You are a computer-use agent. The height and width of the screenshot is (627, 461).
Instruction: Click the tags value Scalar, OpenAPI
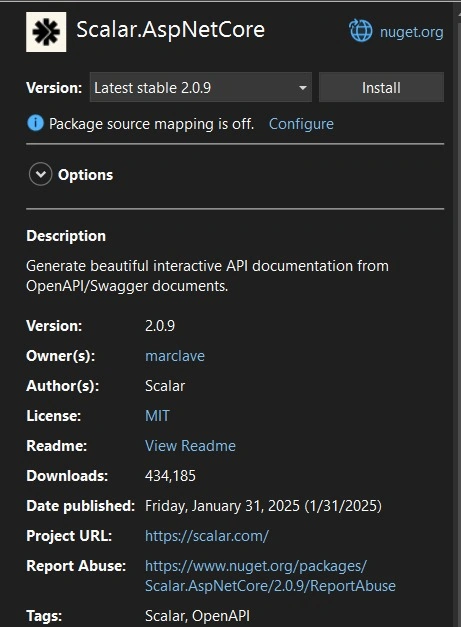click(x=197, y=616)
